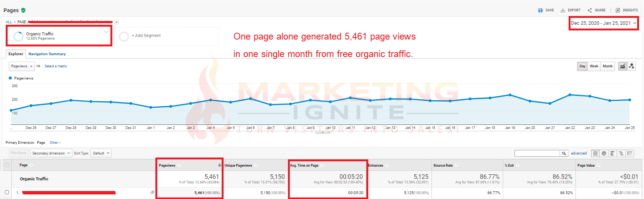Click the table search magnifier icon

point(564,153)
